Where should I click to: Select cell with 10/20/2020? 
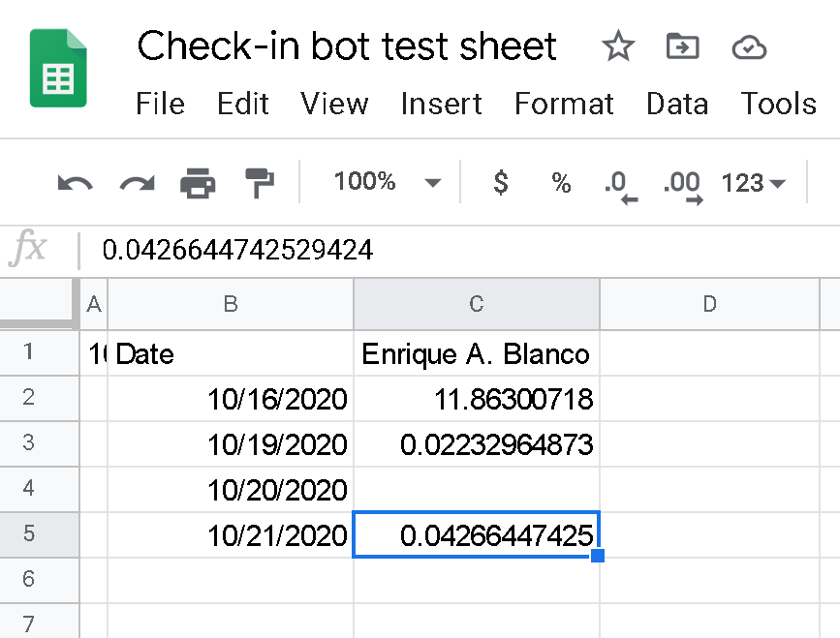point(231,490)
